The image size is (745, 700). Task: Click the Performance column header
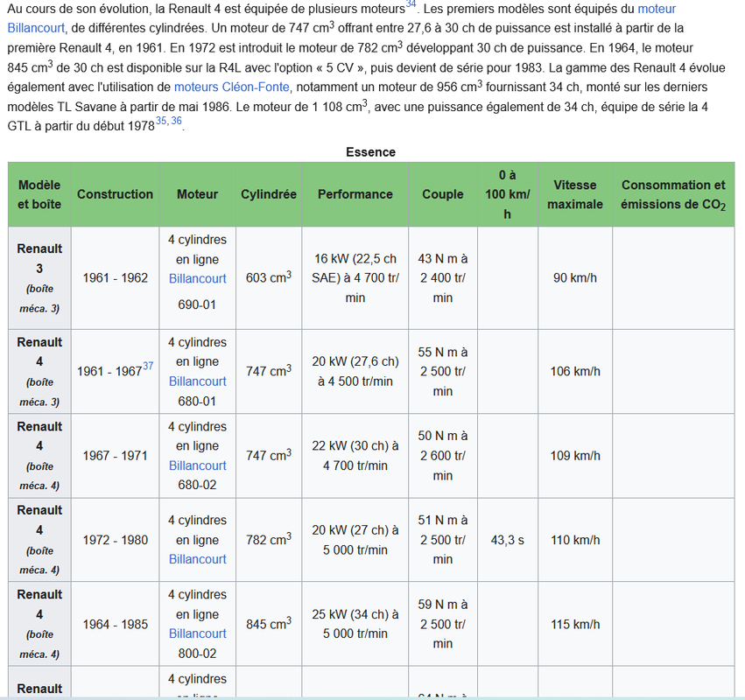(355, 194)
